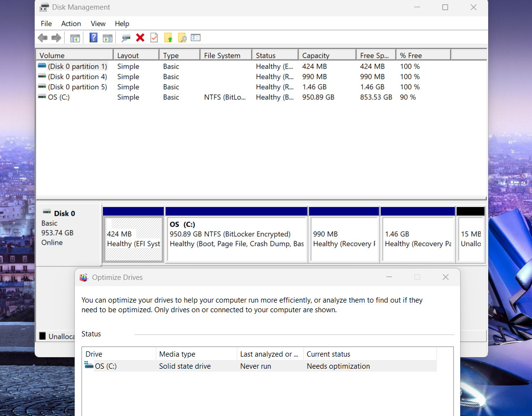Click the Back arrow in Disk Management toolbar
532x416 pixels.
pos(43,38)
